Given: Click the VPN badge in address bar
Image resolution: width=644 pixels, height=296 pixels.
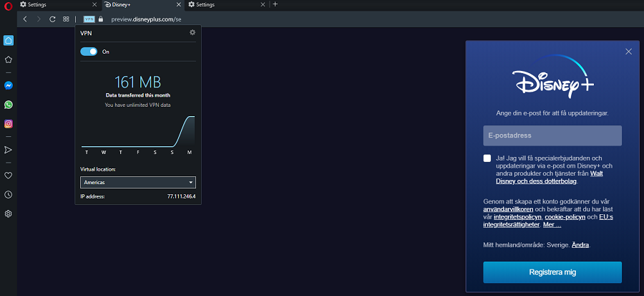Looking at the screenshot, I should (89, 19).
